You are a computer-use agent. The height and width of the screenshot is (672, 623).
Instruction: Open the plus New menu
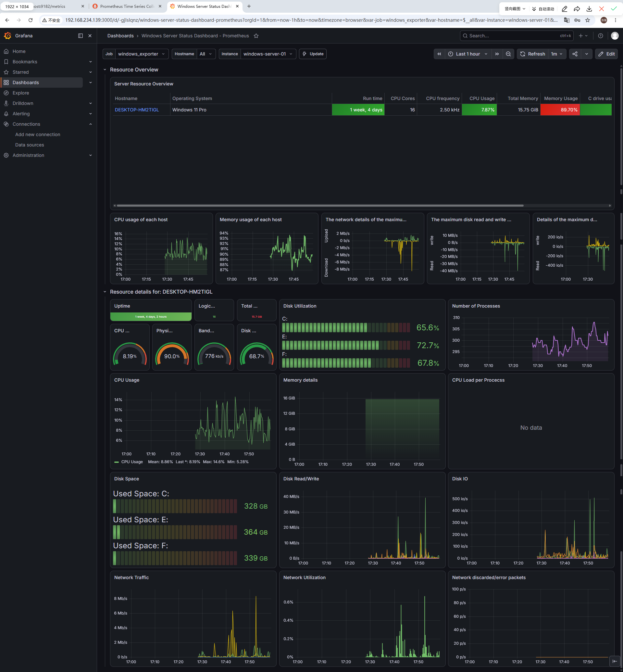pos(583,36)
